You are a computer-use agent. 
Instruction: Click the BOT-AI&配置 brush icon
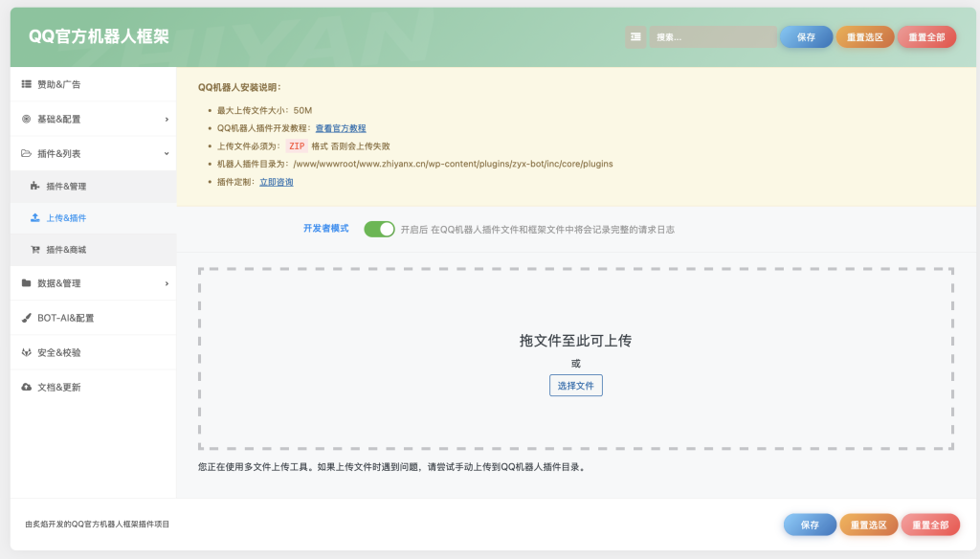tap(26, 318)
